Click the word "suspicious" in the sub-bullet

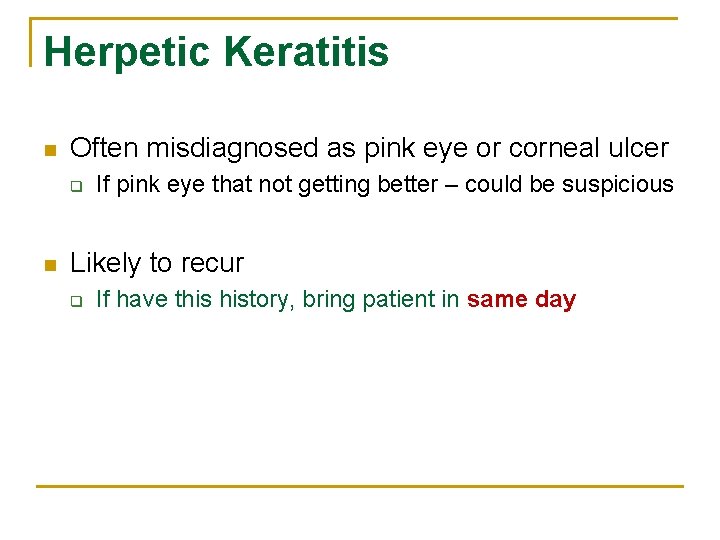(618, 185)
